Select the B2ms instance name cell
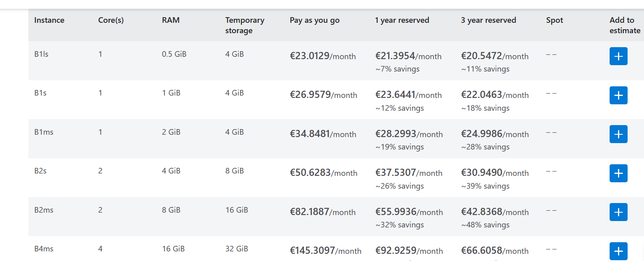 [44, 210]
